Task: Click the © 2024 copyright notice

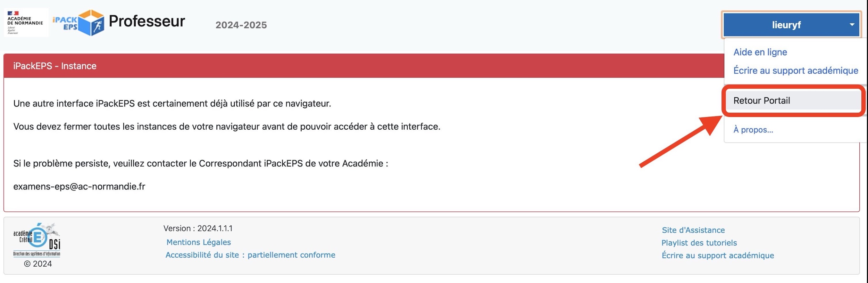Action: click(38, 264)
